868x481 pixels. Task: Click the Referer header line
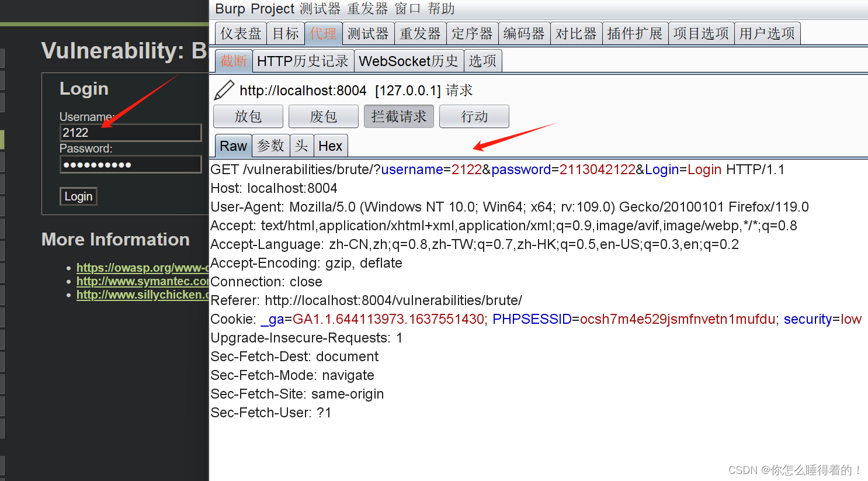[366, 300]
